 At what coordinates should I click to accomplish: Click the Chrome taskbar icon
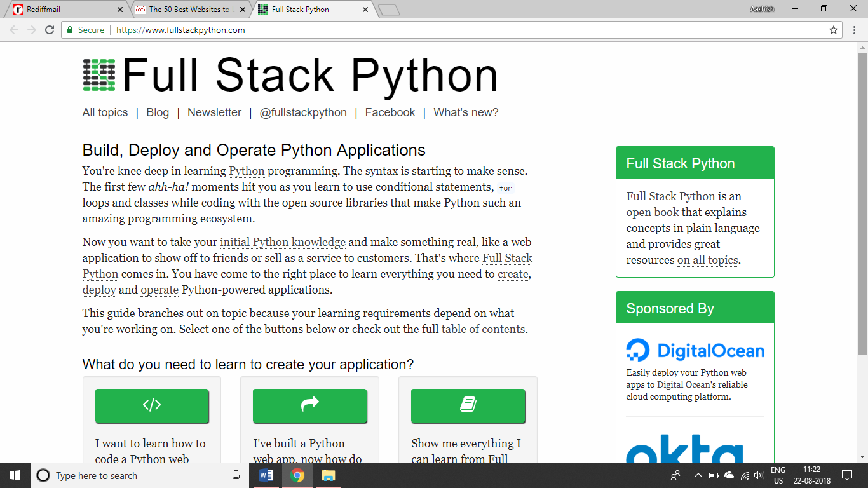(297, 475)
